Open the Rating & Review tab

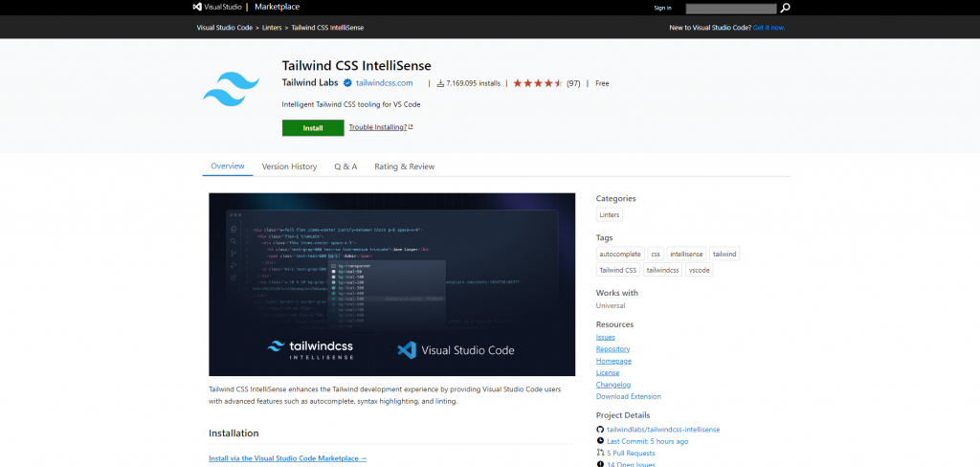[405, 167]
